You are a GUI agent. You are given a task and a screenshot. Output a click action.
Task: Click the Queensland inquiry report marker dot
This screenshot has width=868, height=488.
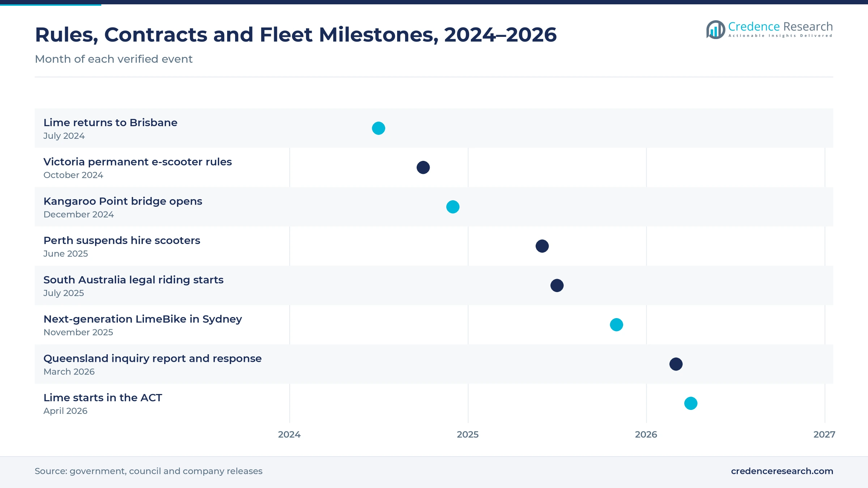click(x=676, y=364)
